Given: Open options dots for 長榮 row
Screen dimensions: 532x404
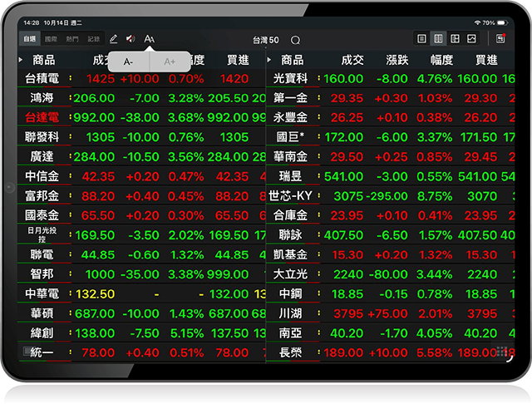Looking at the screenshot, I should pyautogui.click(x=318, y=352).
